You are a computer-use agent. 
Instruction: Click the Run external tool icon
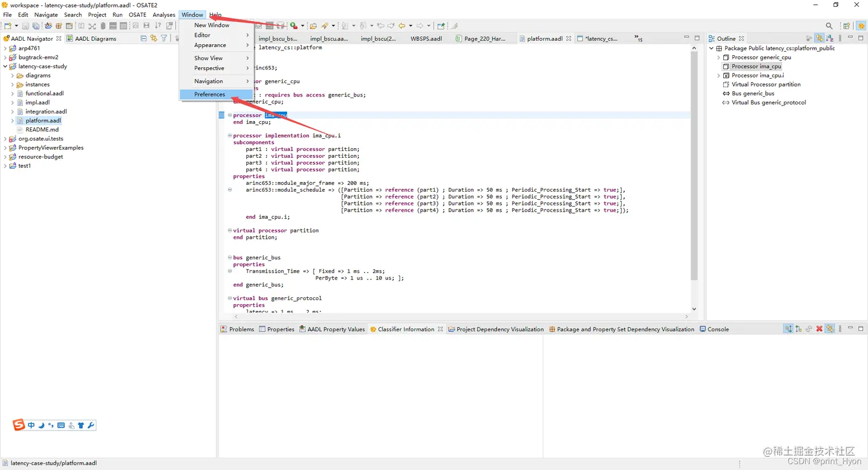pyautogui.click(x=293, y=26)
